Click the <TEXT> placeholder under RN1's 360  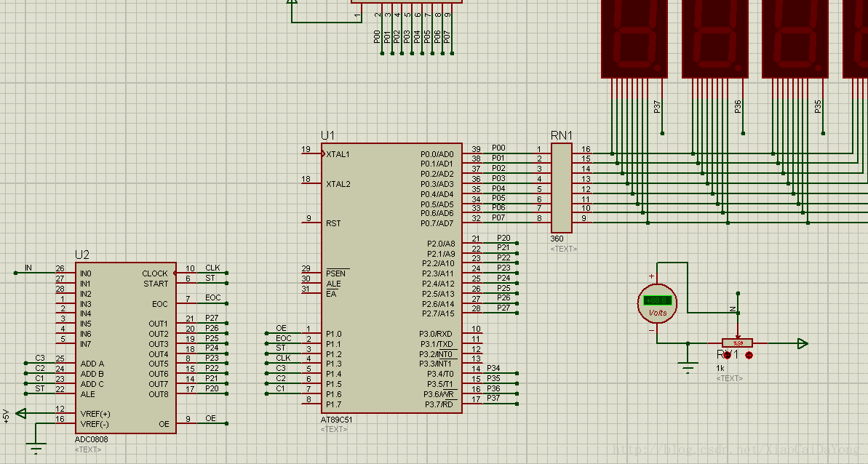coord(564,249)
